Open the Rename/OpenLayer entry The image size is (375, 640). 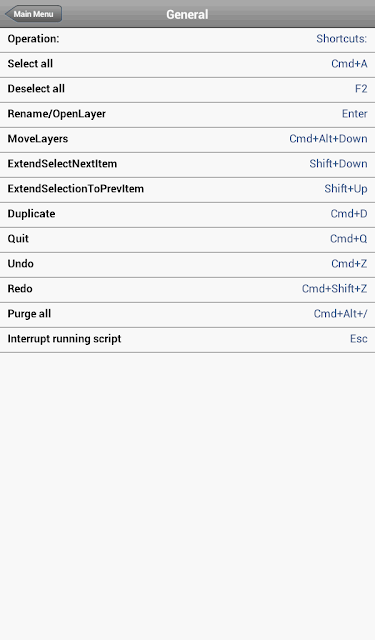coord(187,115)
